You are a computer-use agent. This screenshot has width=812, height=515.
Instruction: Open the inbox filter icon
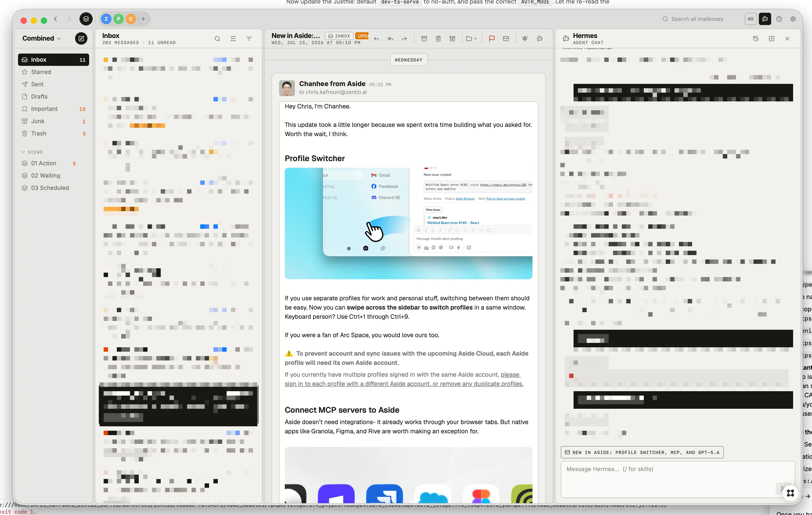pyautogui.click(x=249, y=39)
